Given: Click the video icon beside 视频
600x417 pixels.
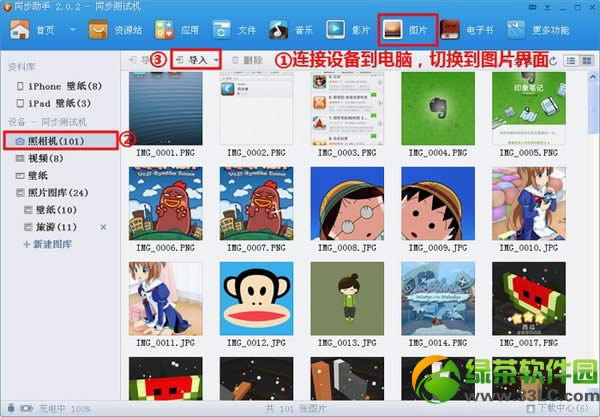Looking at the screenshot, I should pyautogui.click(x=20, y=158).
